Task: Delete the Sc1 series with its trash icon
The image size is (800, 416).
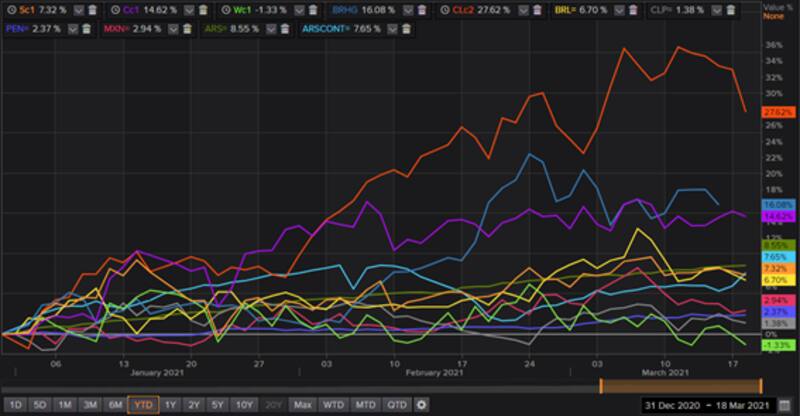Action: click(x=92, y=9)
